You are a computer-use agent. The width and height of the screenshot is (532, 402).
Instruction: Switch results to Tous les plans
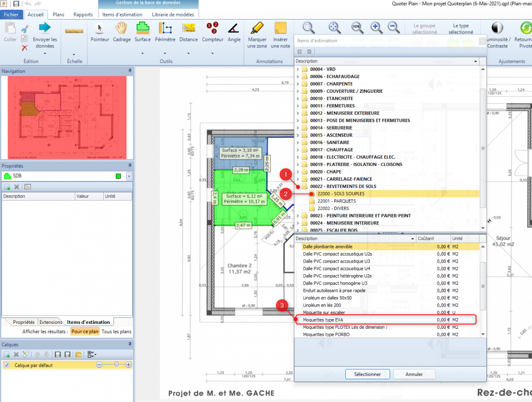coord(116,331)
